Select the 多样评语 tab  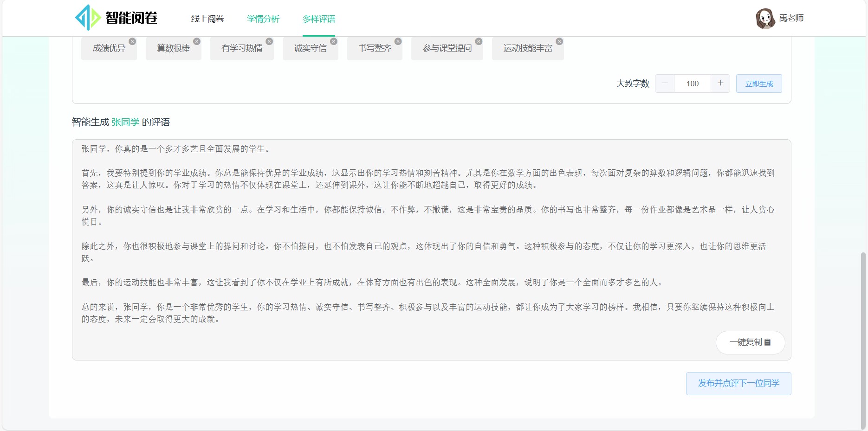pos(318,19)
